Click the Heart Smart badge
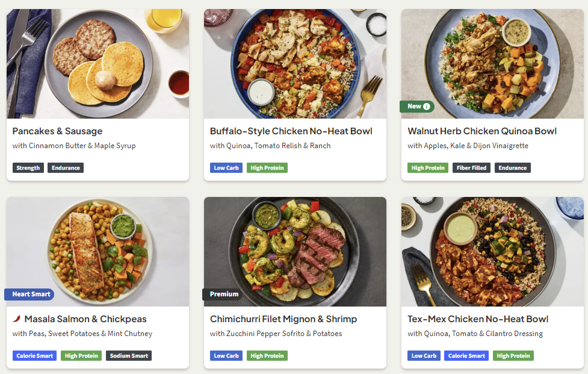588x374 pixels. (29, 294)
